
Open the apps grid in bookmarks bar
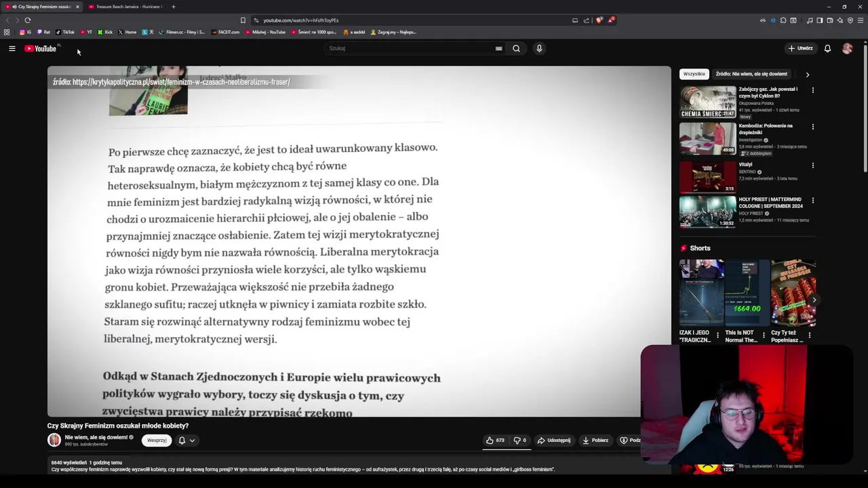point(7,32)
